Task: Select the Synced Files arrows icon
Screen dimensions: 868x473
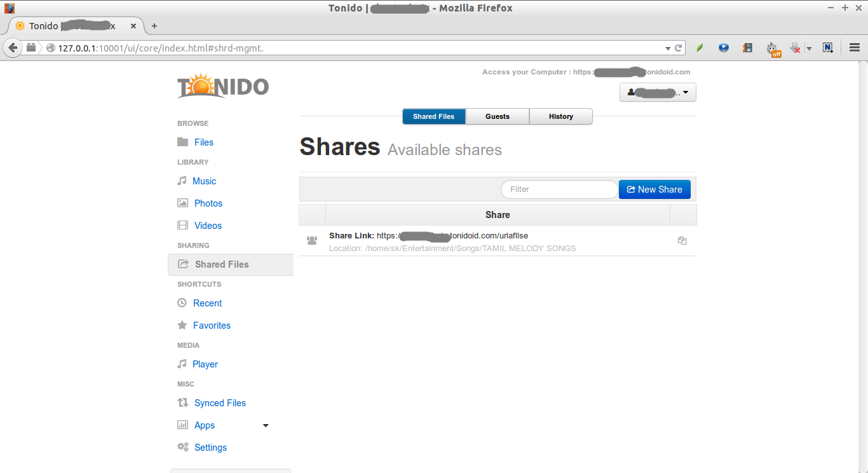Action: 182,402
